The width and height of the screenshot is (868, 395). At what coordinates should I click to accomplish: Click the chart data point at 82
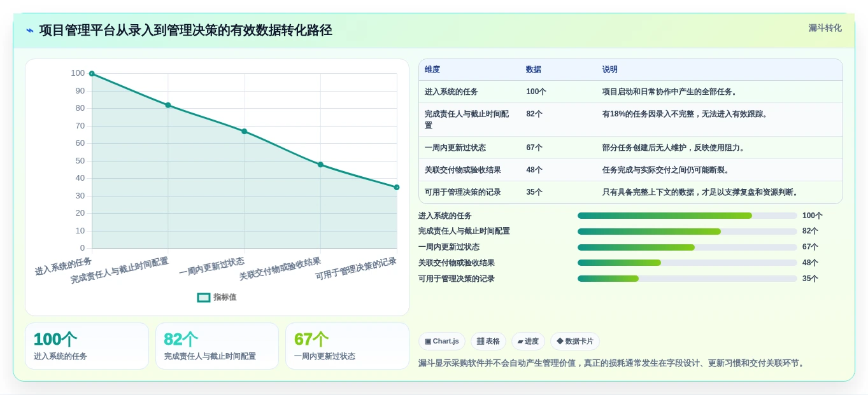tap(168, 105)
